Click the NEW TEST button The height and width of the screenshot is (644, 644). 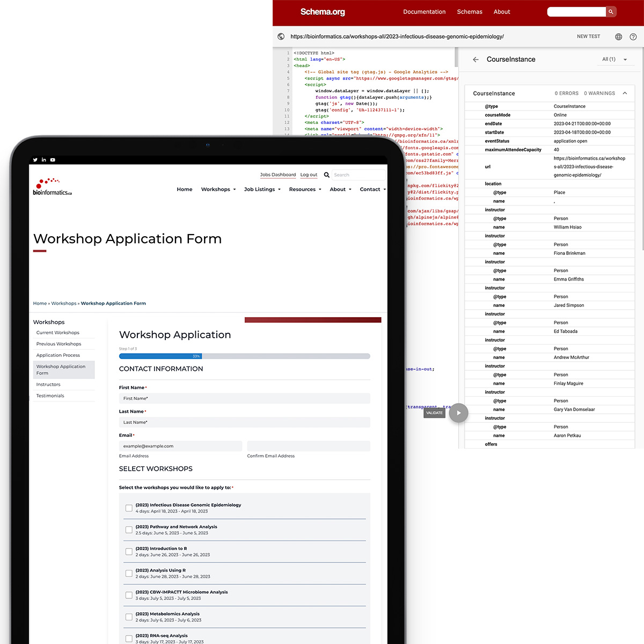[x=588, y=36]
